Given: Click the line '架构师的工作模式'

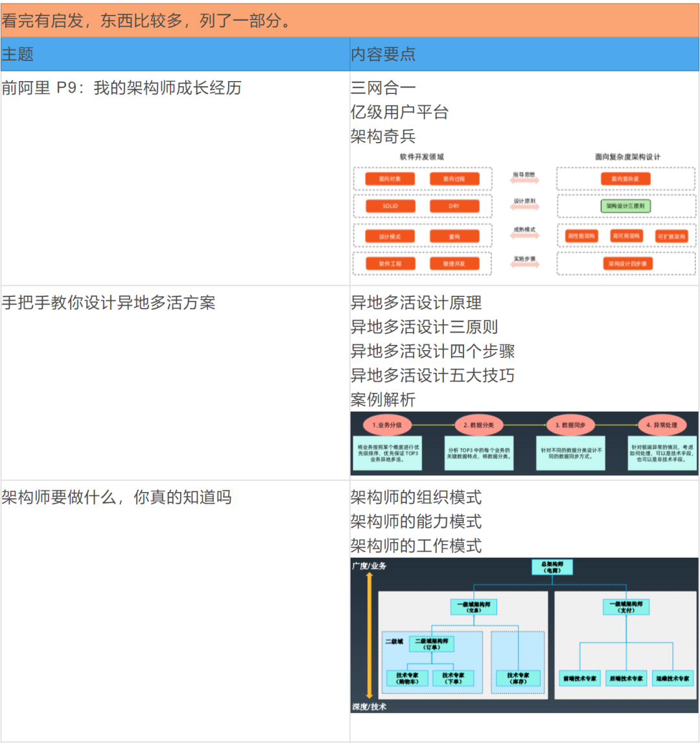Looking at the screenshot, I should (x=416, y=545).
